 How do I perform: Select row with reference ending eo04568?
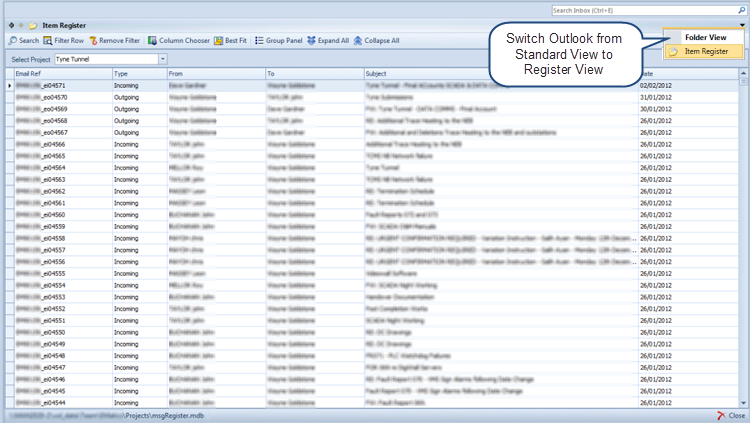coord(372,121)
